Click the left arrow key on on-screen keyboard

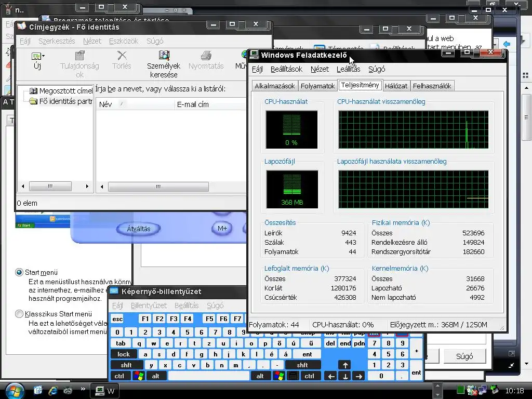pos(331,376)
